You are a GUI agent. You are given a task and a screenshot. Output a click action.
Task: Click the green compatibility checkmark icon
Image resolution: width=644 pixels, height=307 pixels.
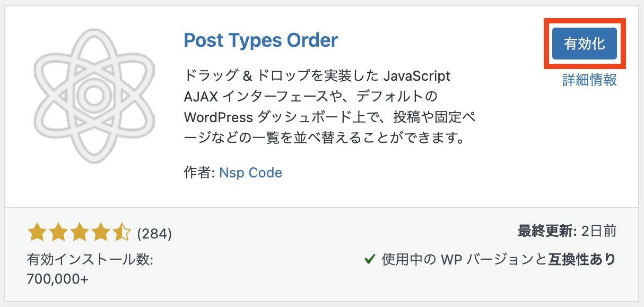pos(370,259)
